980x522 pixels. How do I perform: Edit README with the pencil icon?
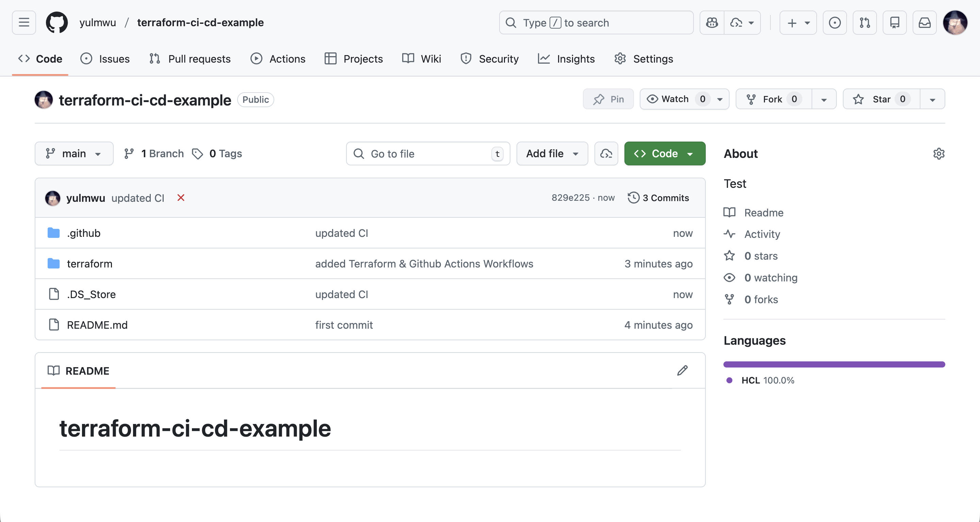pyautogui.click(x=682, y=370)
